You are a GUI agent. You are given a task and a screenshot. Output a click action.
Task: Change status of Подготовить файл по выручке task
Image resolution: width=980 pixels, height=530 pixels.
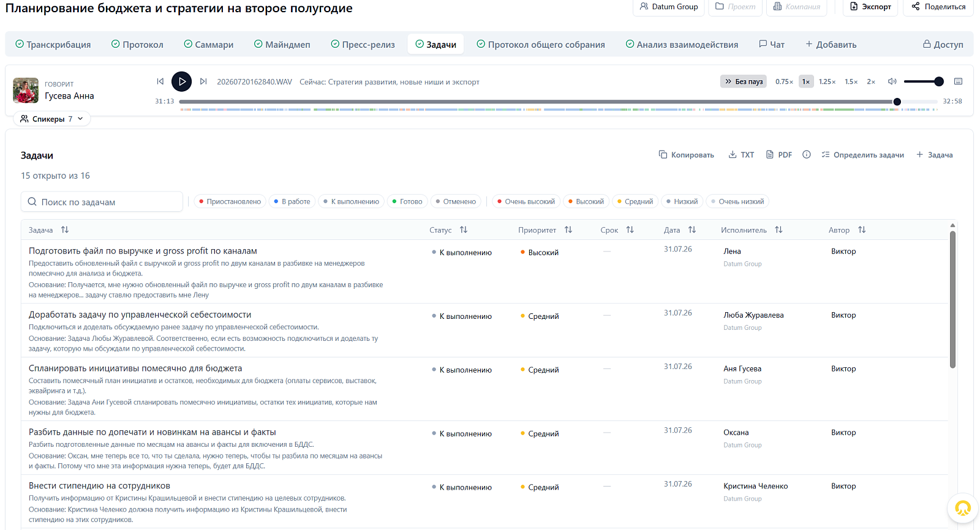coord(462,252)
